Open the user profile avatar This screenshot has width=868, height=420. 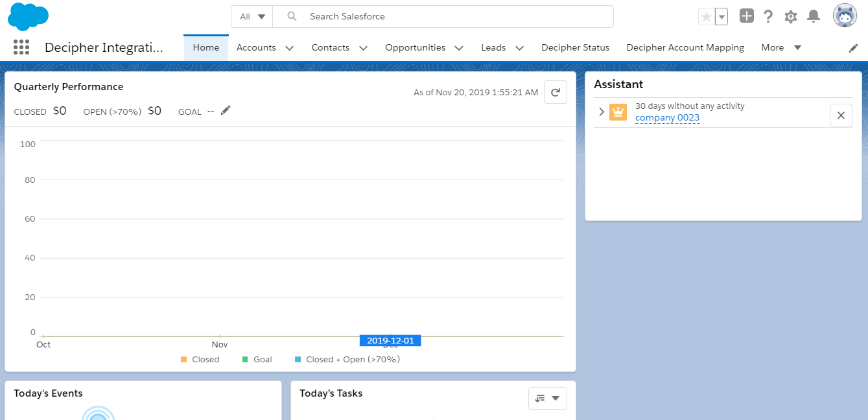point(845,16)
